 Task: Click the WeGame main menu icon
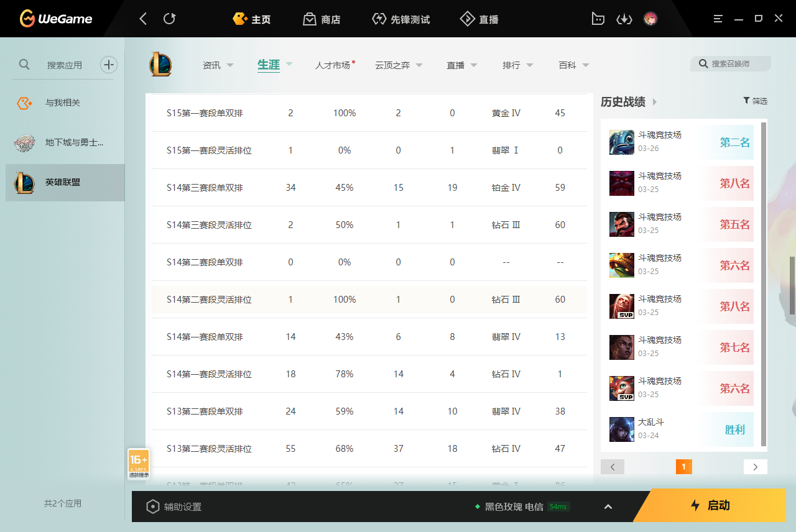718,19
